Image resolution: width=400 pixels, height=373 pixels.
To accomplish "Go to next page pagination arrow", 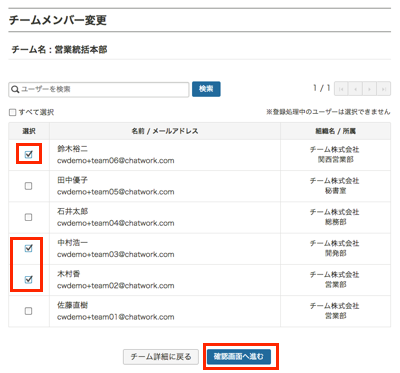I will [369, 89].
